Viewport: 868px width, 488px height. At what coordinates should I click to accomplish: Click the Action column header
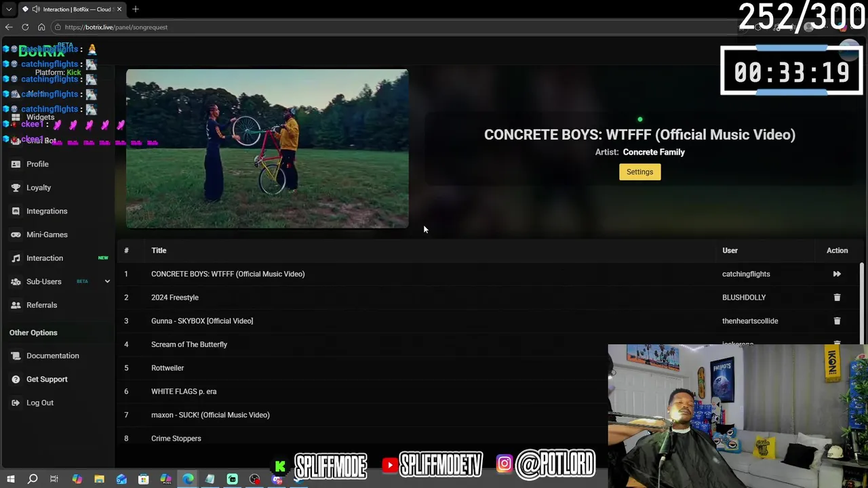coord(837,251)
